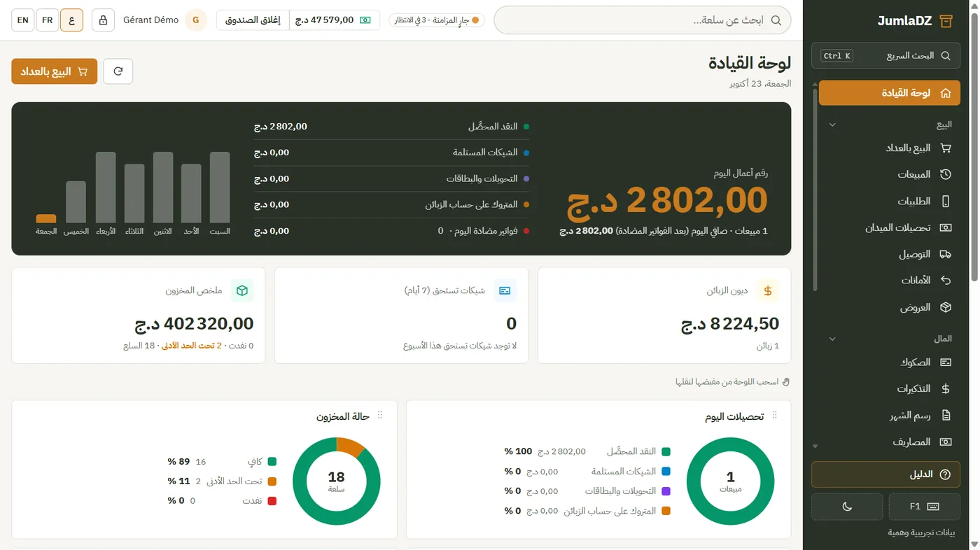Click the document icon beside رسم الشهر

click(946, 416)
